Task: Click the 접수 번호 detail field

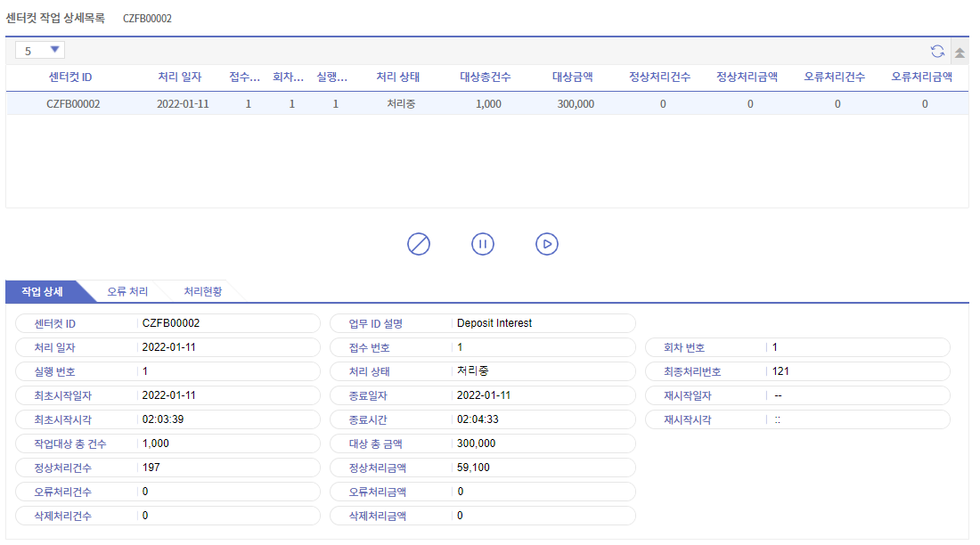Action: (x=483, y=347)
